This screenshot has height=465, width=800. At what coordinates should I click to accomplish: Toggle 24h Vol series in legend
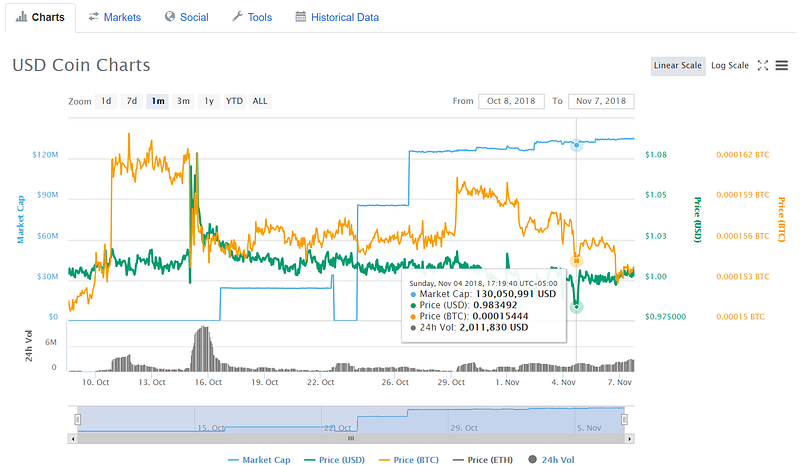coord(551,460)
